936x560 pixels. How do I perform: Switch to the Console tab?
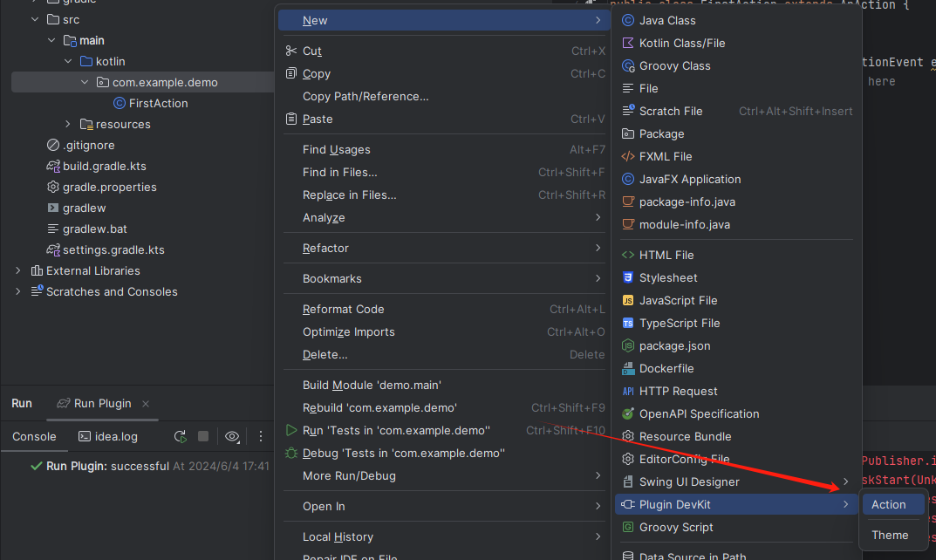[34, 436]
